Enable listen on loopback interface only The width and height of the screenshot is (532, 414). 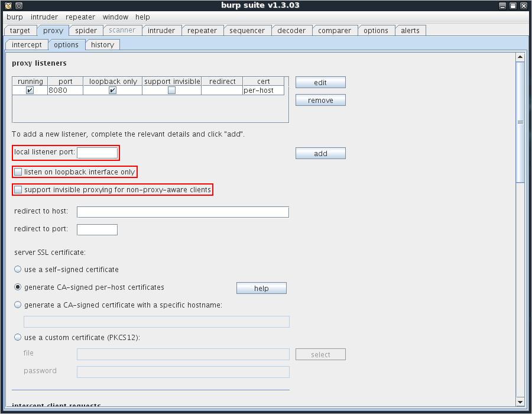pos(18,172)
